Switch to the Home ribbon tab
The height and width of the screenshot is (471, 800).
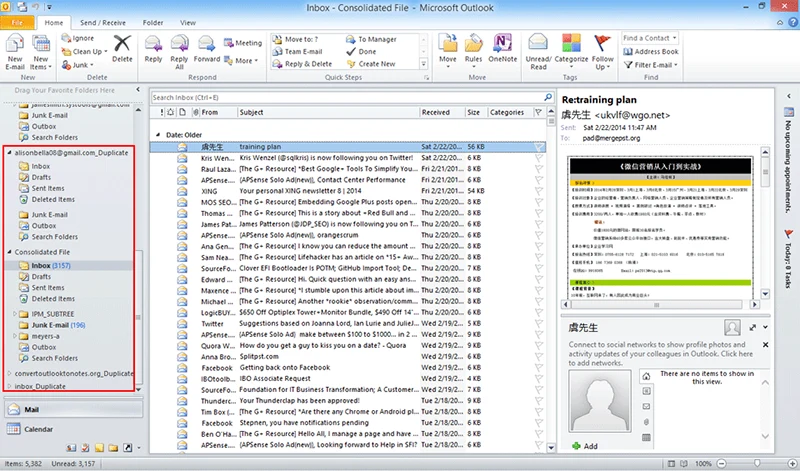[x=54, y=22]
